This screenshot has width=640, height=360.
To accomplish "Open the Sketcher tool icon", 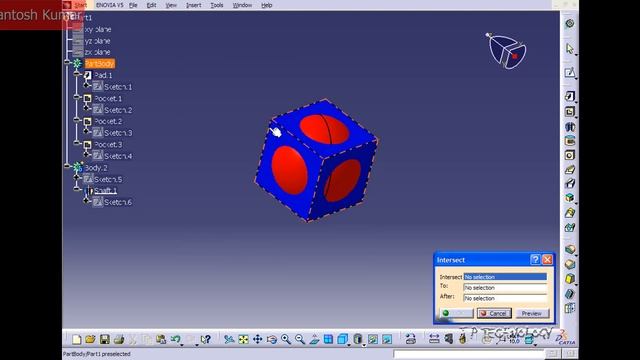I will pyautogui.click(x=570, y=73).
